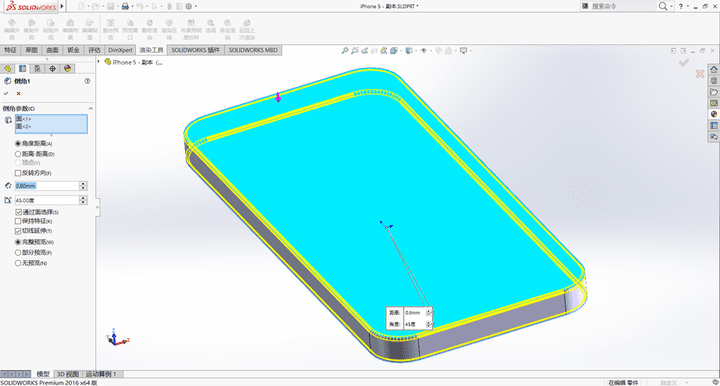Click Zoom to Fit icon in view toolbar
Image resolution: width=720 pixels, height=386 pixels.
(x=345, y=50)
